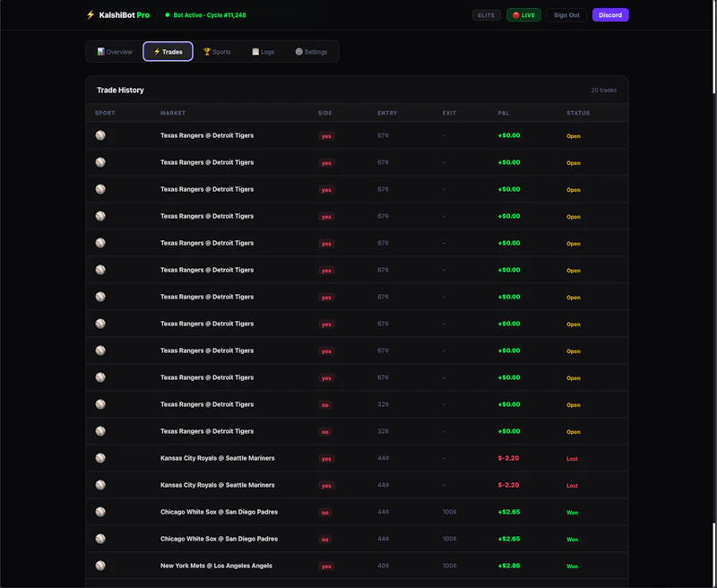Click the first Kansas City Royals row baseball icon
The width and height of the screenshot is (717, 588).
click(100, 458)
